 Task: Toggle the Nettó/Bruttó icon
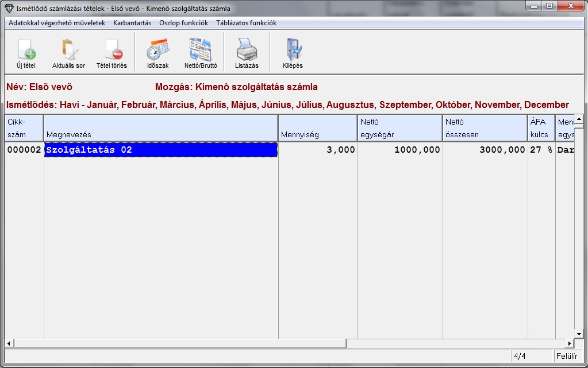(x=201, y=51)
